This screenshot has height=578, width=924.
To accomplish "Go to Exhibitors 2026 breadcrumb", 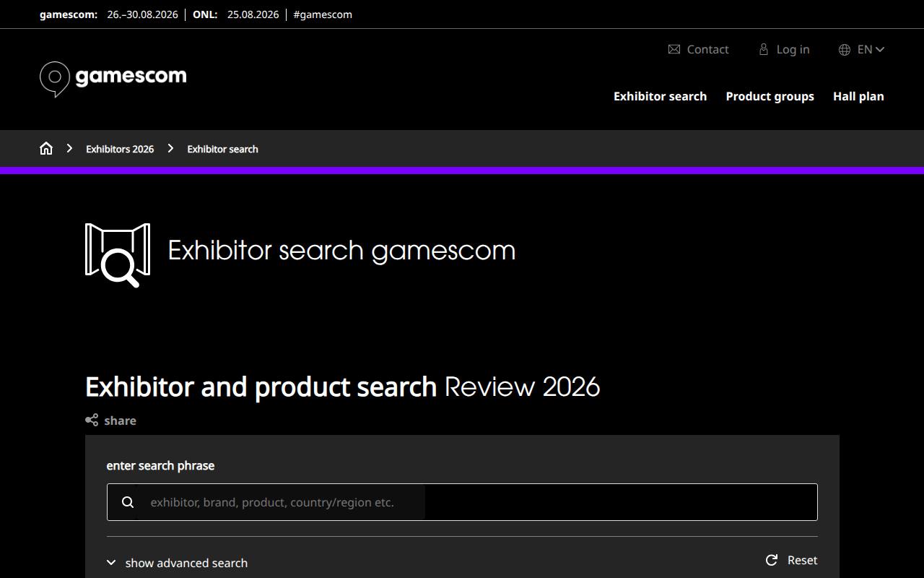I will [120, 149].
